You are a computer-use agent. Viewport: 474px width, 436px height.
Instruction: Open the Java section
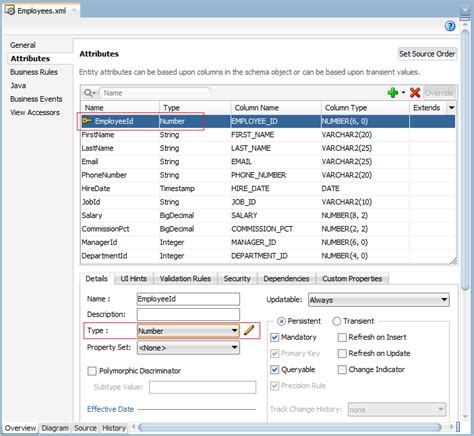pos(18,85)
